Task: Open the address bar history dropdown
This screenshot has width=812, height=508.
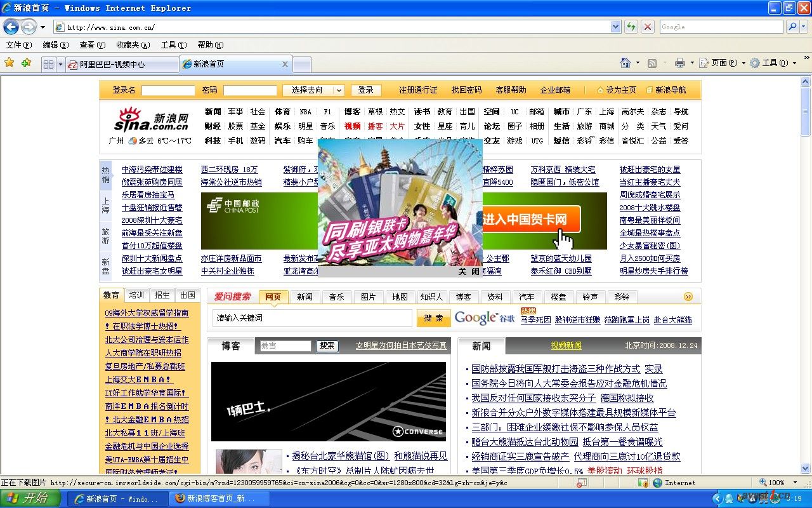Action: [x=615, y=27]
